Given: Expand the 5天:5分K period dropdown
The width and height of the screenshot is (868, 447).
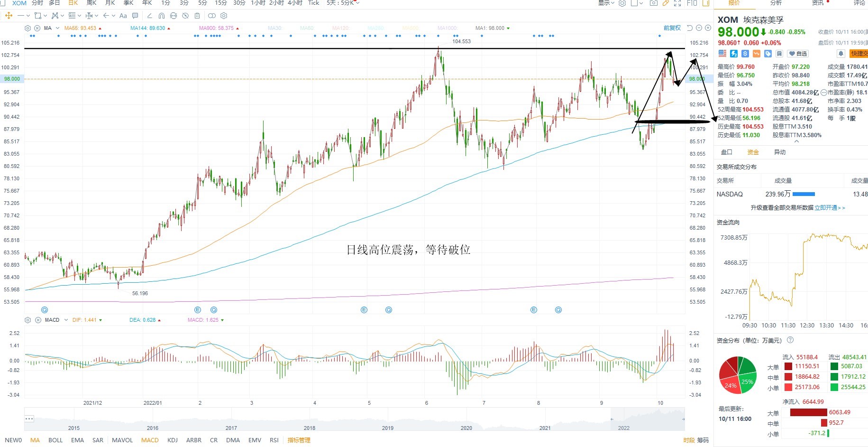Looking at the screenshot, I should [x=343, y=3].
